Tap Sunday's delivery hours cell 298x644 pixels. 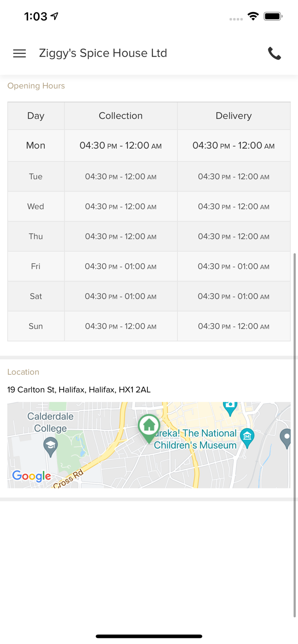tap(233, 326)
